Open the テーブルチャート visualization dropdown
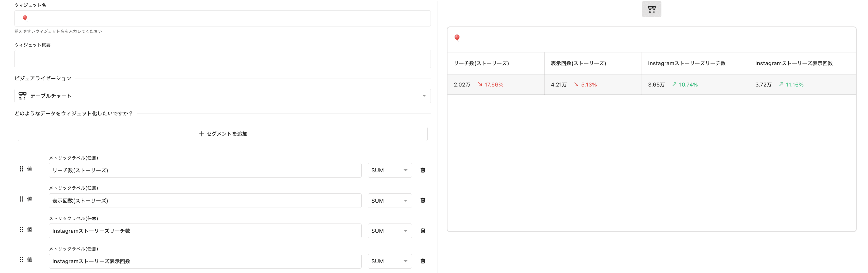868x273 pixels. point(222,96)
